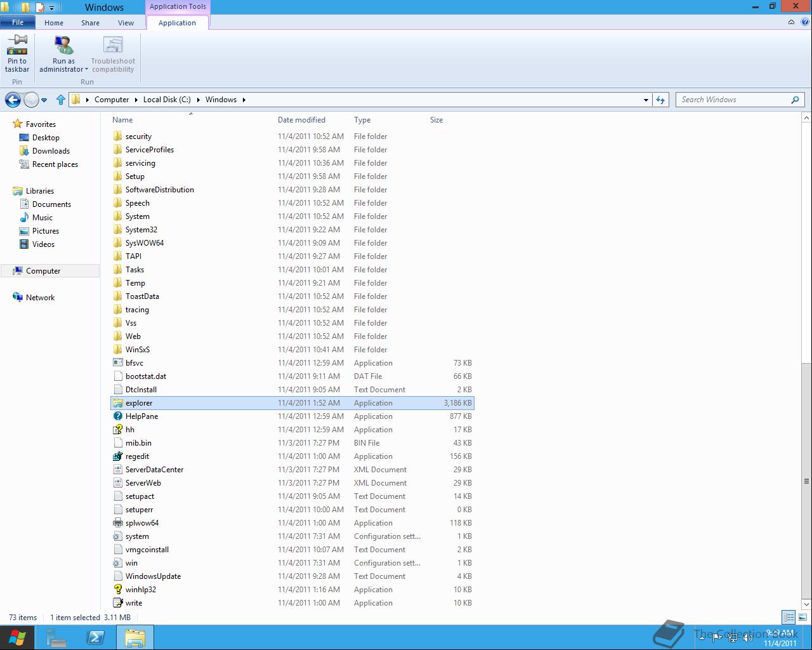The height and width of the screenshot is (650, 812).
Task: Open Videos library
Action: coord(43,244)
